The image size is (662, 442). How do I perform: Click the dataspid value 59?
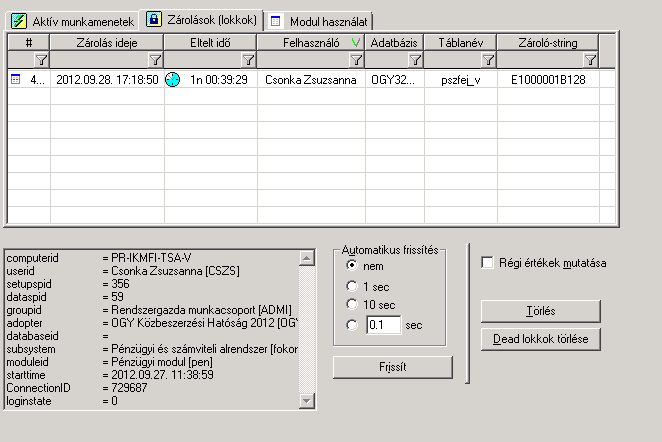click(x=117, y=297)
